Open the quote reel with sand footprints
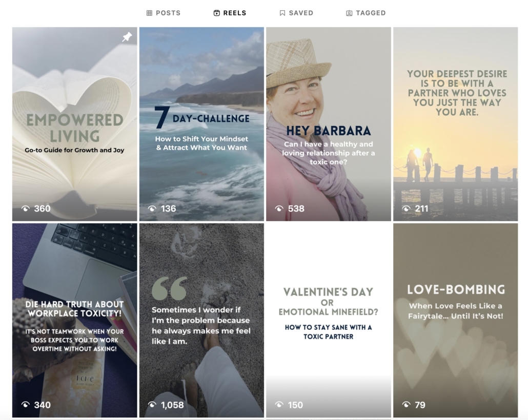 [x=201, y=321]
